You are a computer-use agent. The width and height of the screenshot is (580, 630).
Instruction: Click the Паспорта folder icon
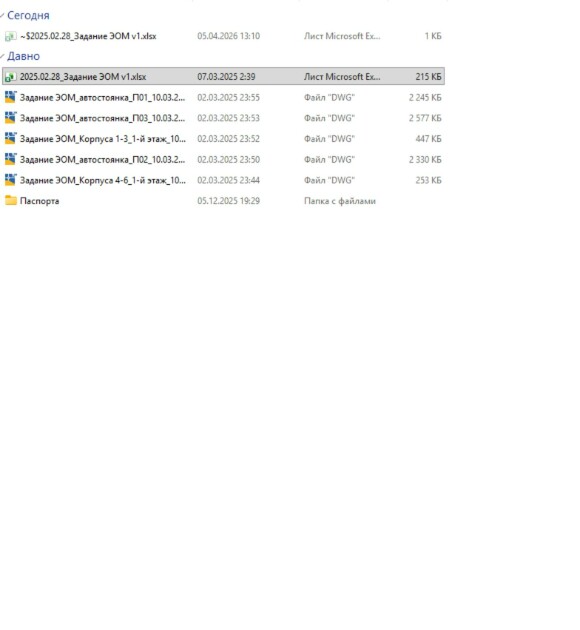click(10, 200)
